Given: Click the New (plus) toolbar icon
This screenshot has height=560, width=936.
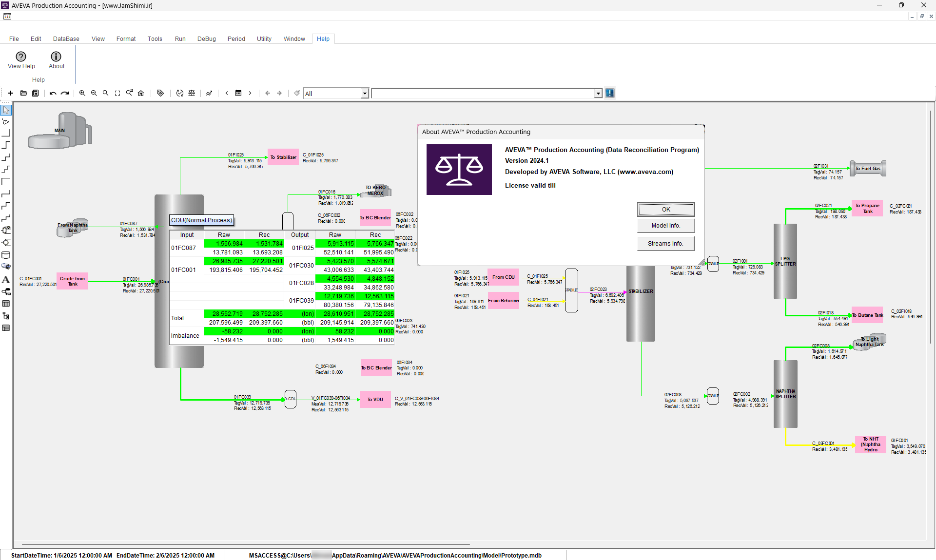Looking at the screenshot, I should [11, 93].
